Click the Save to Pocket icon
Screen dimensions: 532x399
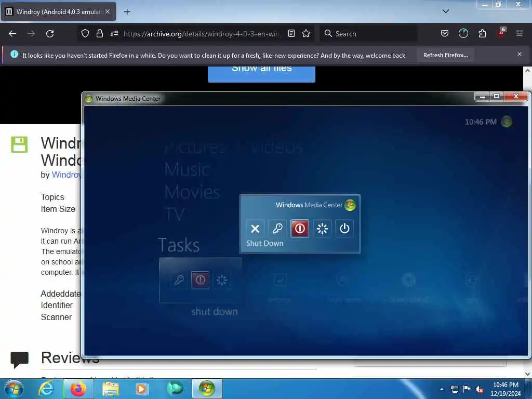(x=445, y=34)
